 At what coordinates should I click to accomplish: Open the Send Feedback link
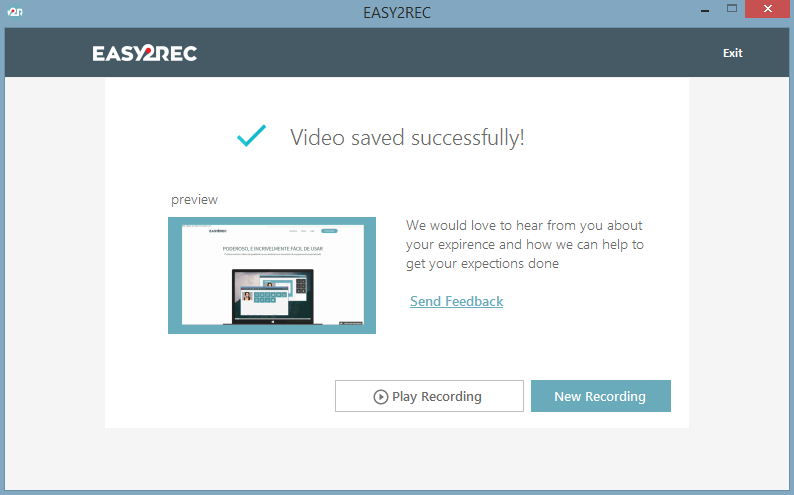click(456, 301)
